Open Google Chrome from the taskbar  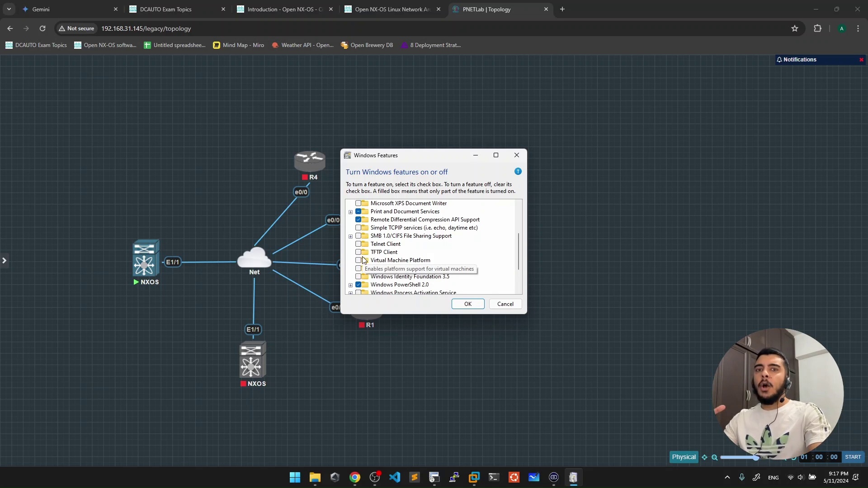click(x=355, y=478)
